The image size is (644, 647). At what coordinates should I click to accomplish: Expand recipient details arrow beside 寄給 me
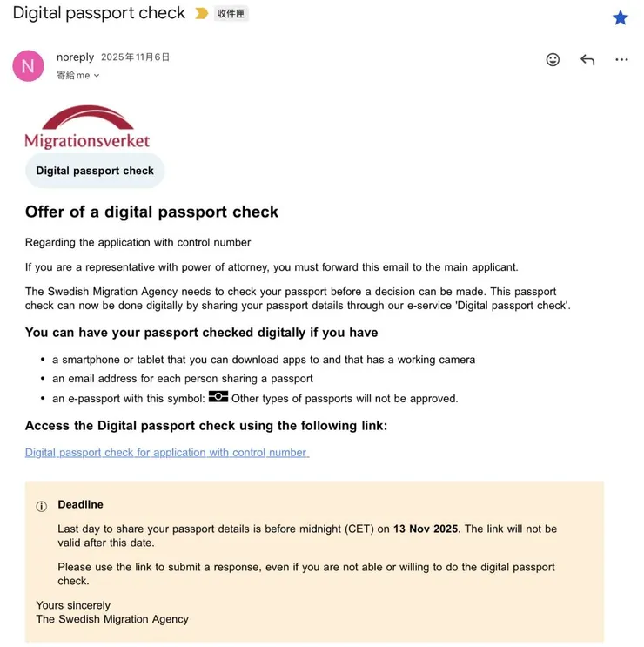(97, 76)
